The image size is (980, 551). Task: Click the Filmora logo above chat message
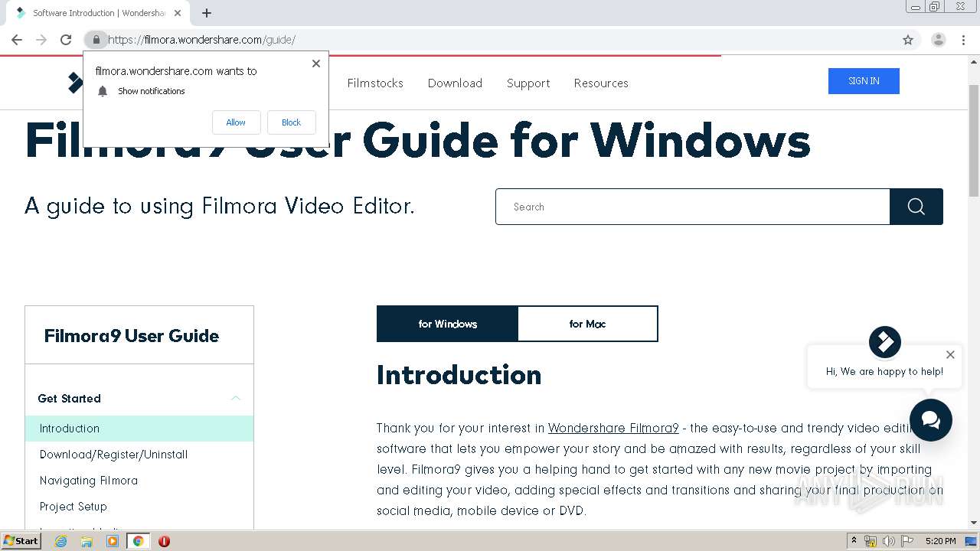click(x=885, y=342)
